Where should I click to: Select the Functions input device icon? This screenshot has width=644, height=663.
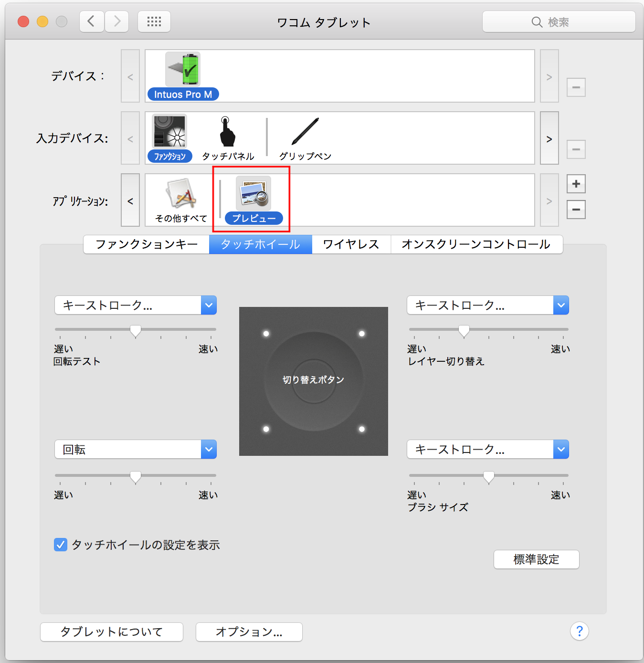click(x=169, y=132)
